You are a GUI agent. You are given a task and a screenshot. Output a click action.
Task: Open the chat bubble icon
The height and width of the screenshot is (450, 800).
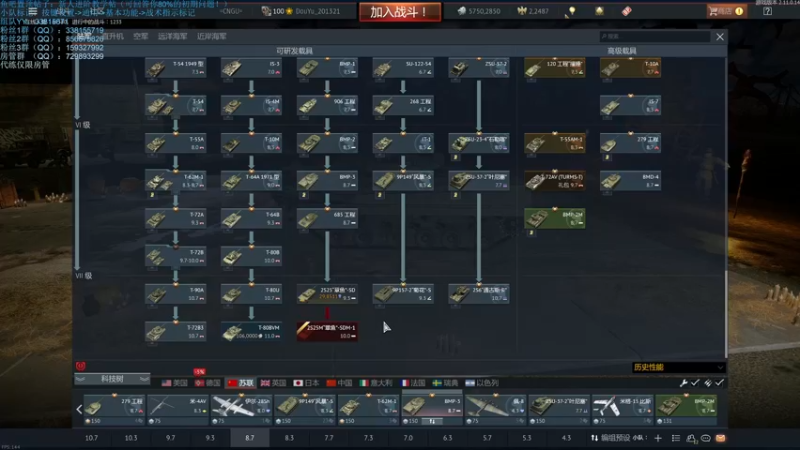706,438
